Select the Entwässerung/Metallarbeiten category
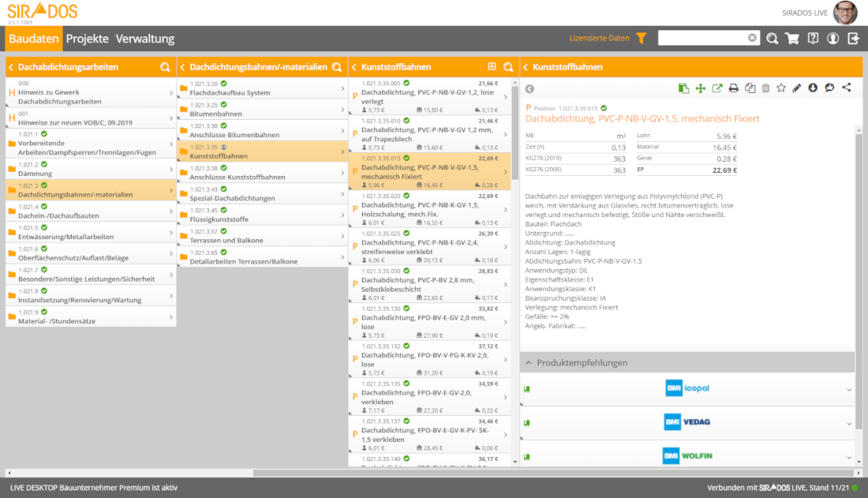This screenshot has width=868, height=498. pos(91,233)
